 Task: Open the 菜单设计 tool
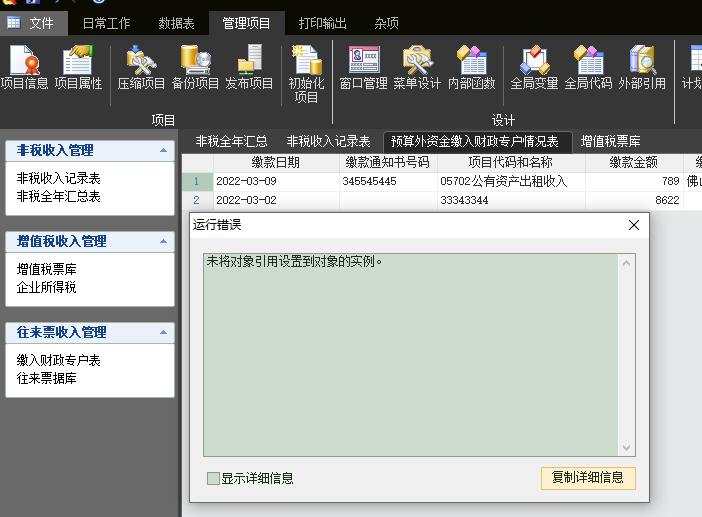(x=417, y=67)
